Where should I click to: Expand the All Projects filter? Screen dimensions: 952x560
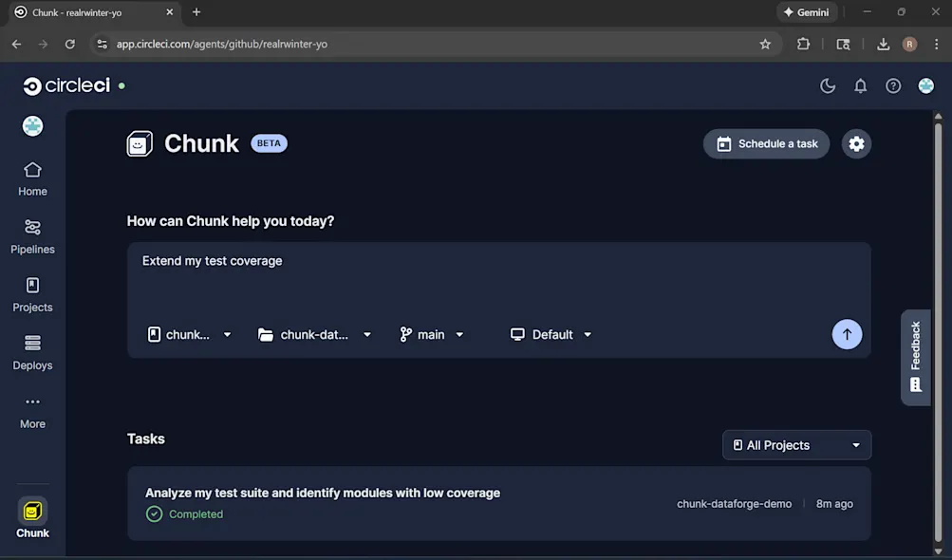tap(795, 444)
